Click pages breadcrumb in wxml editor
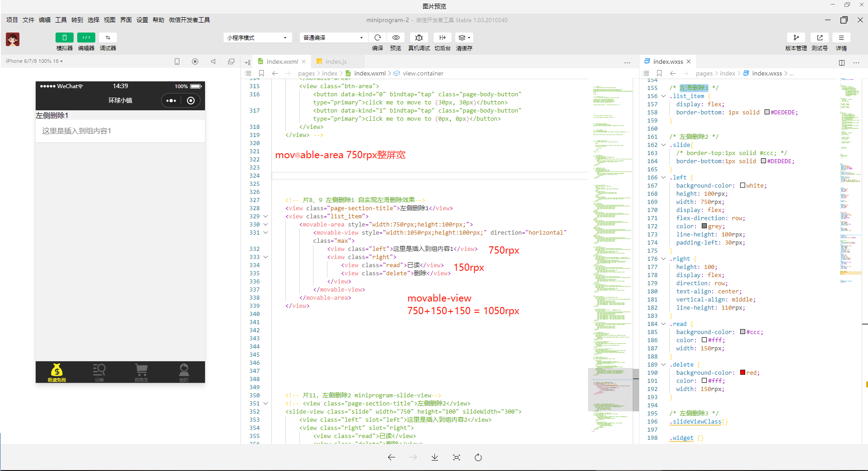 pyautogui.click(x=306, y=73)
